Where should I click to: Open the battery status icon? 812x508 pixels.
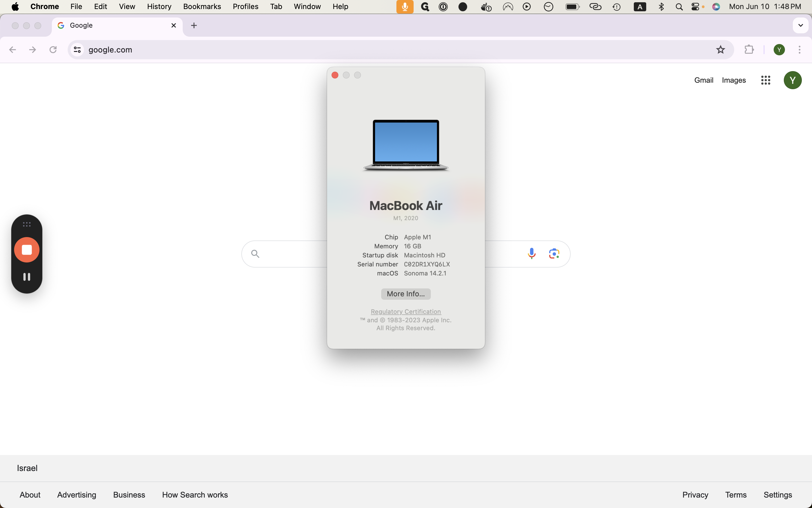coord(572,7)
